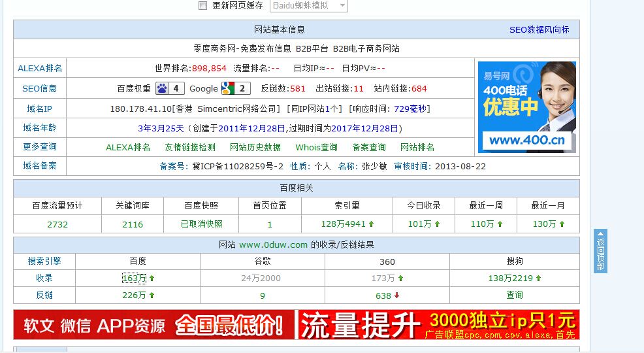644x353 pixels.
Task: Open the 网站历史数据 link
Action: tap(255, 147)
